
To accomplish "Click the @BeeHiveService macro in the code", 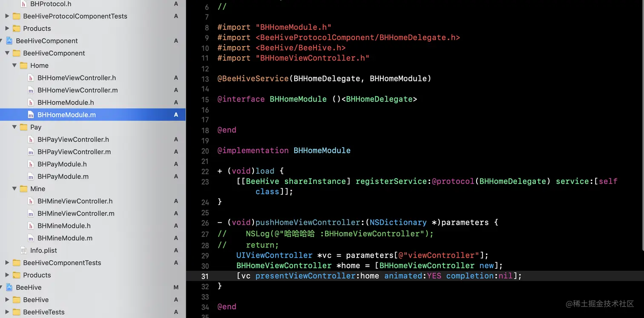I will pos(253,78).
